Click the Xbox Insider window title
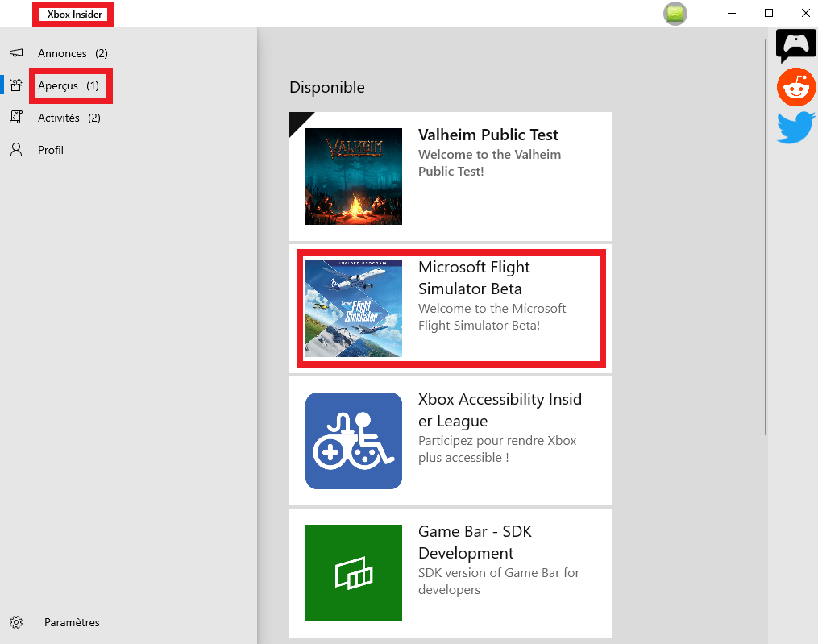818x644 pixels. click(75, 14)
